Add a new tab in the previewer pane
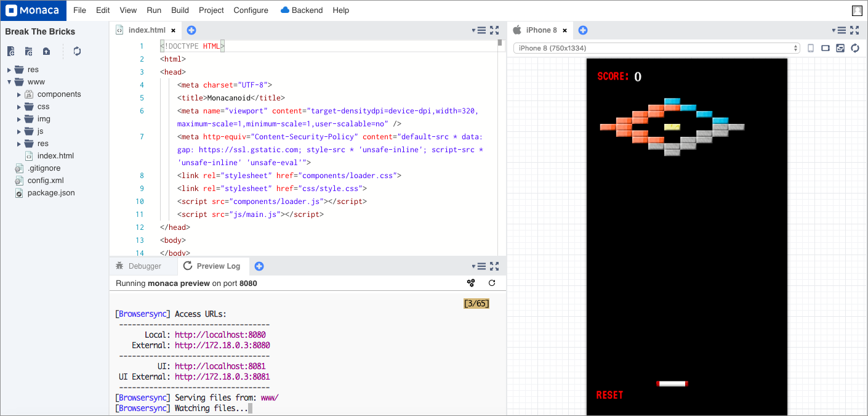The image size is (868, 416). click(583, 30)
